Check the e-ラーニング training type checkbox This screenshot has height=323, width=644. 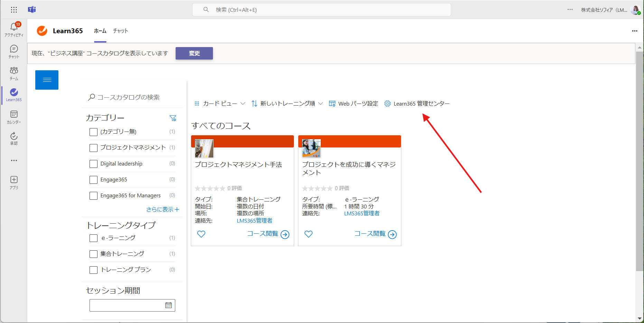coord(93,238)
